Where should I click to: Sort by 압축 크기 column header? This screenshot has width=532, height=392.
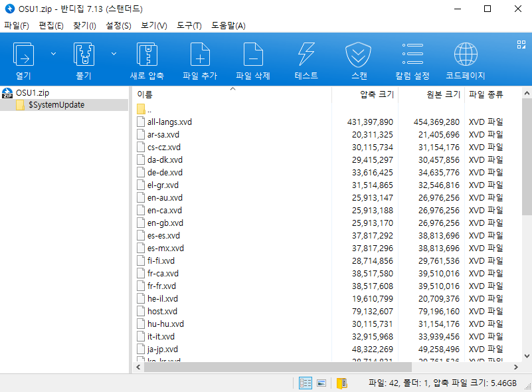coord(377,94)
